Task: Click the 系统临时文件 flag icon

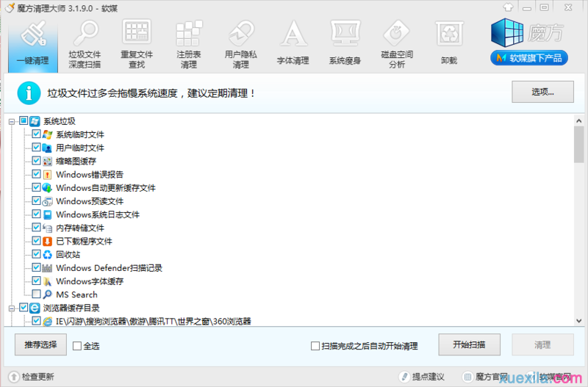Action: tap(47, 134)
